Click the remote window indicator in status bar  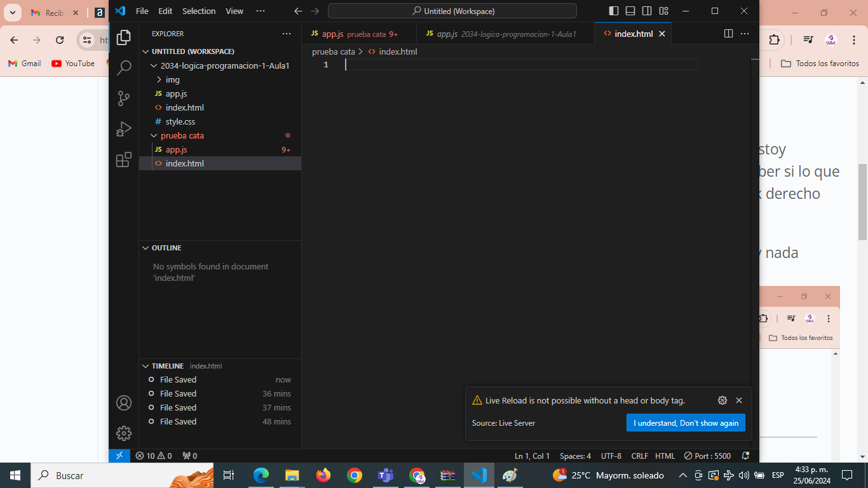(119, 456)
